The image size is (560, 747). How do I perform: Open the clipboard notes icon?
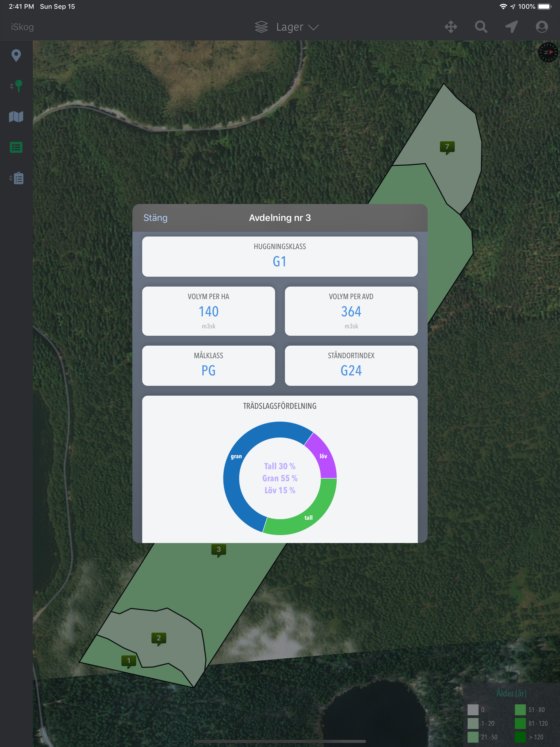point(16,178)
